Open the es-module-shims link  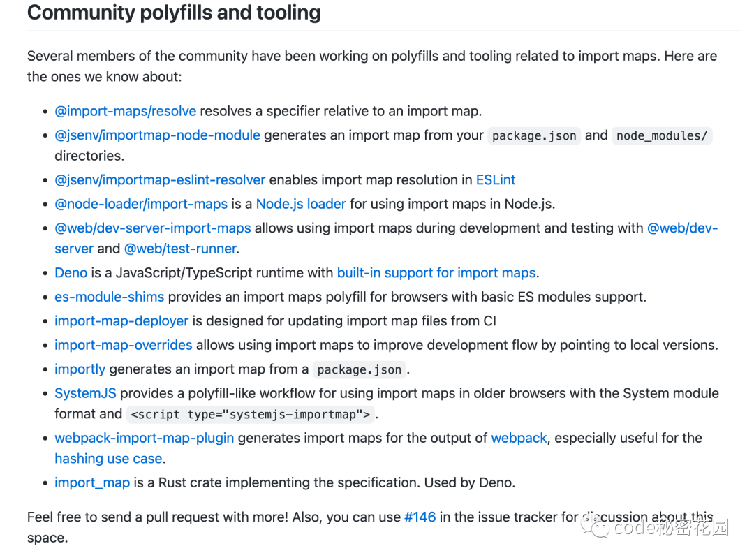[x=109, y=297]
